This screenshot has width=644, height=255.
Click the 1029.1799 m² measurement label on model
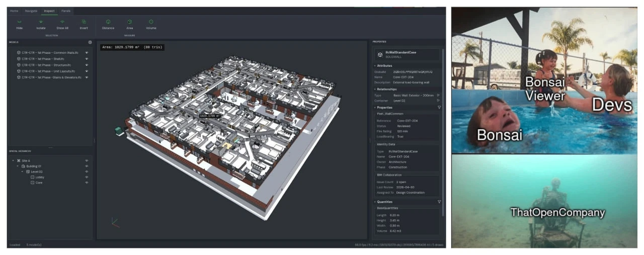[210, 116]
